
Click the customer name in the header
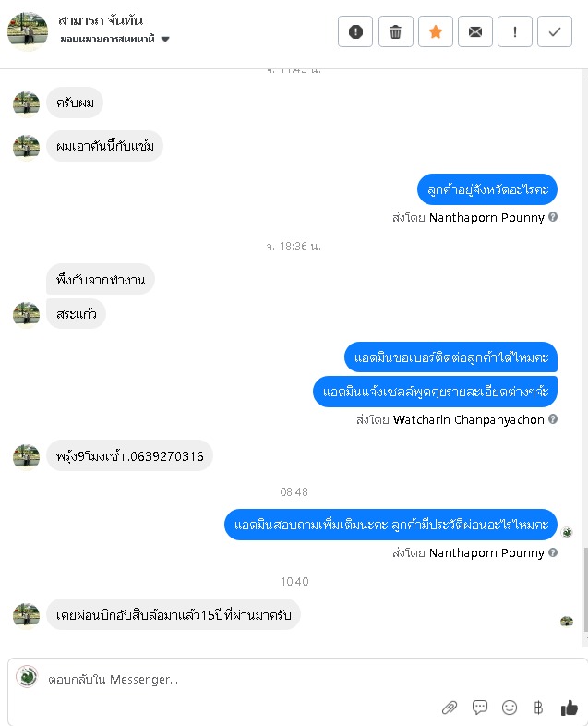tap(101, 20)
